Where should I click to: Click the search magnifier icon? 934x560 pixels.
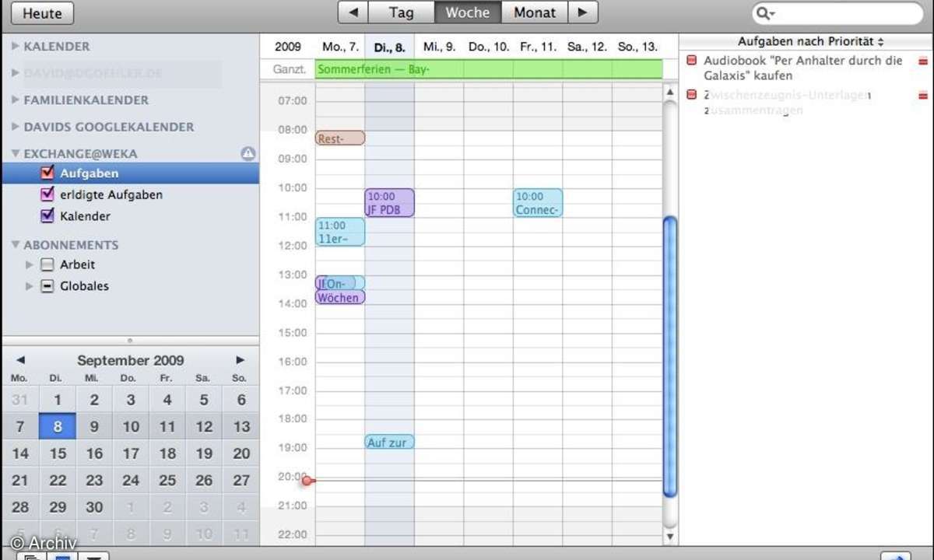click(x=763, y=12)
